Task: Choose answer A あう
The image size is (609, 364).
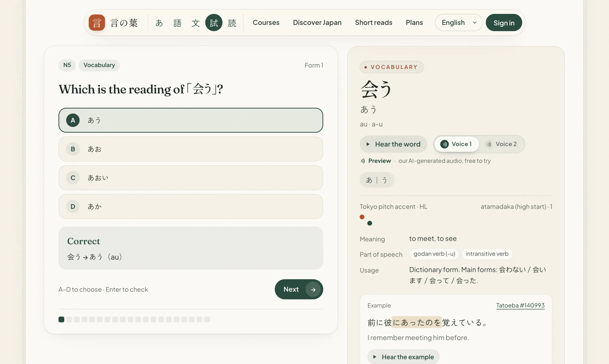Action: [x=191, y=120]
